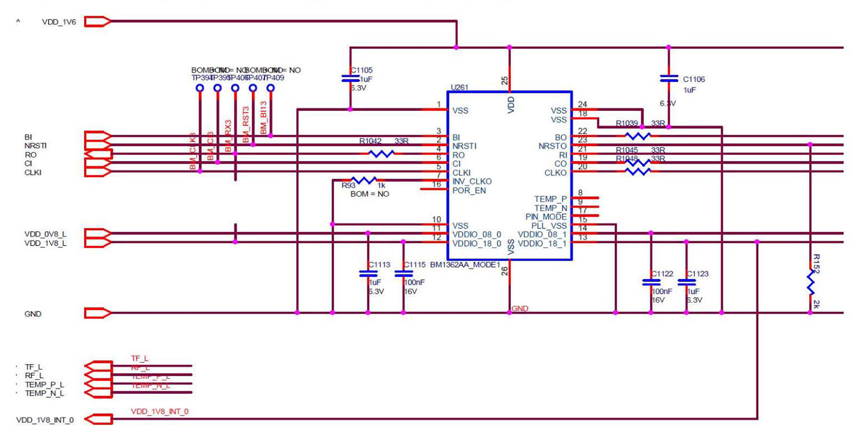Select the CLKI input port symbol
This screenshot has width=868, height=433.
click(x=97, y=172)
